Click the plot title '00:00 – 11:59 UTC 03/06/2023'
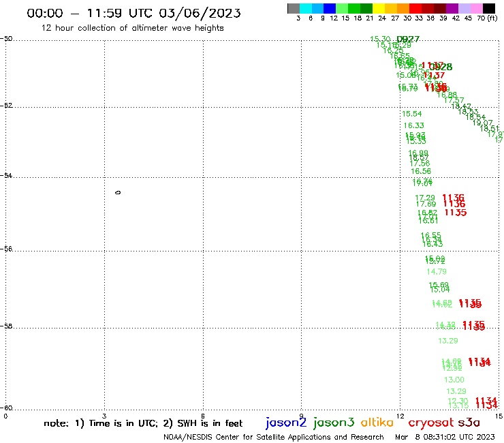 coord(133,13)
